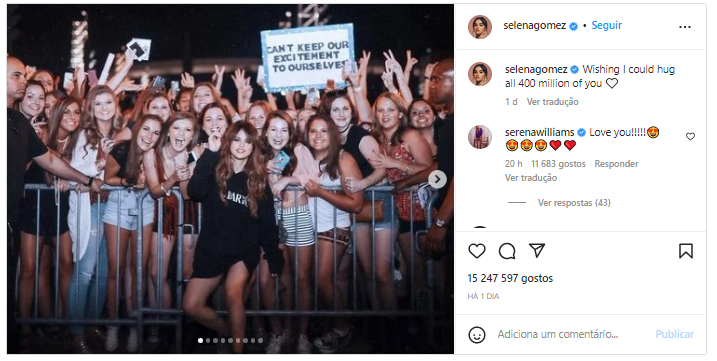Screen dimensions: 717x361
Task: Jump to second carousel dot indicator
Action: [208, 340]
